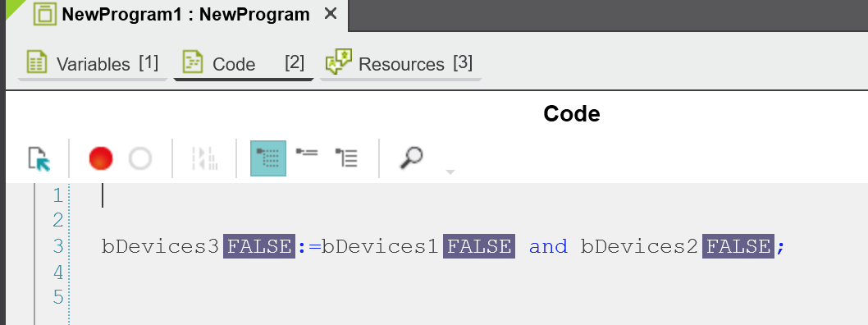This screenshot has height=325, width=868.
Task: Open the Resources [3] tab
Action: point(400,64)
